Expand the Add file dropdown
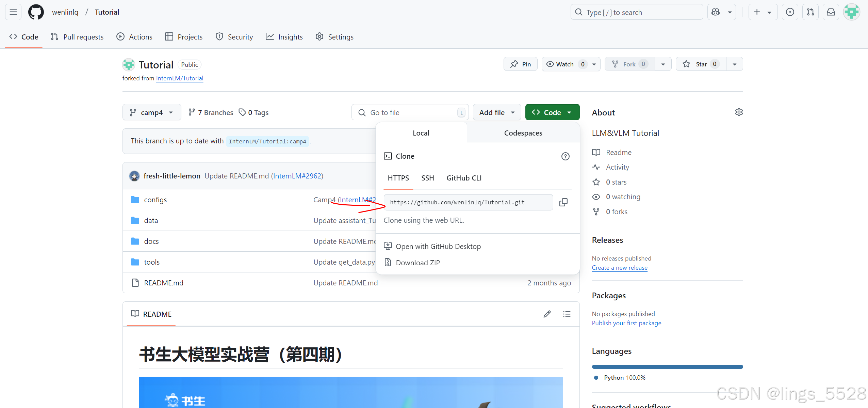The width and height of the screenshot is (868, 408). pyautogui.click(x=496, y=112)
